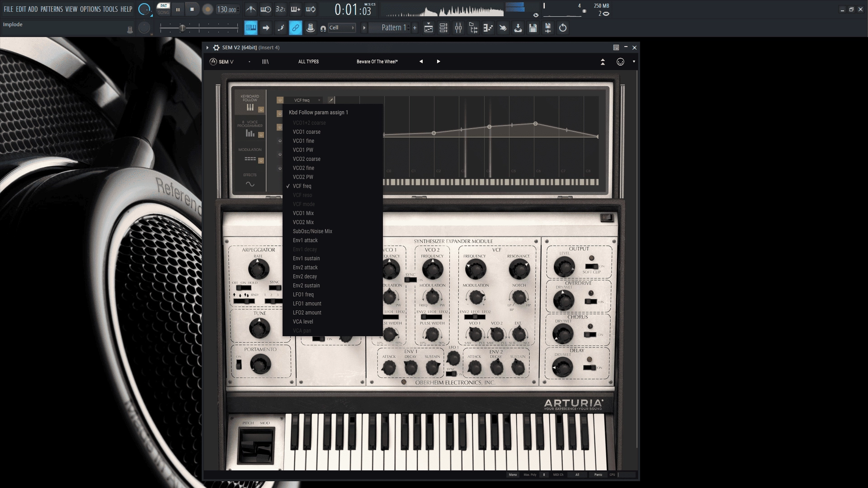
Task: Toggle loop recording icon
Action: point(311,9)
